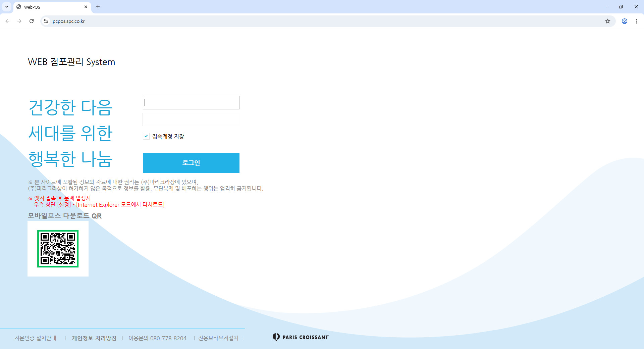
Task: Minimize the browser window
Action: (605, 7)
